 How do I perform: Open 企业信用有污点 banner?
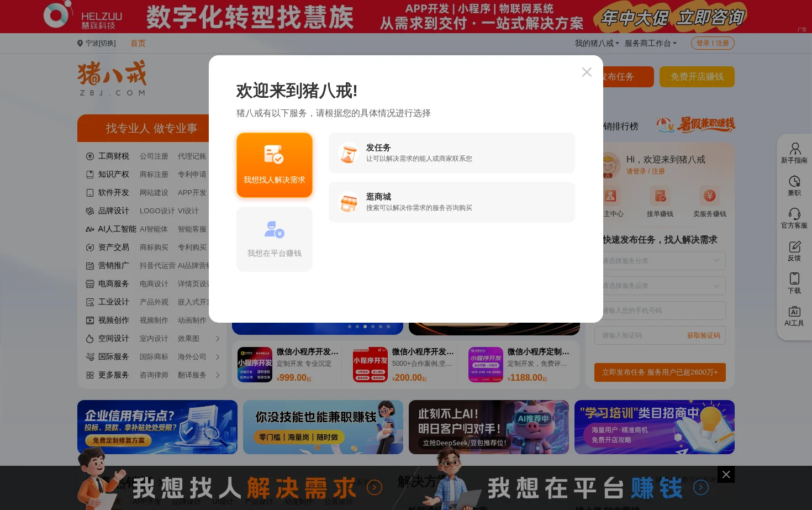[157, 427]
